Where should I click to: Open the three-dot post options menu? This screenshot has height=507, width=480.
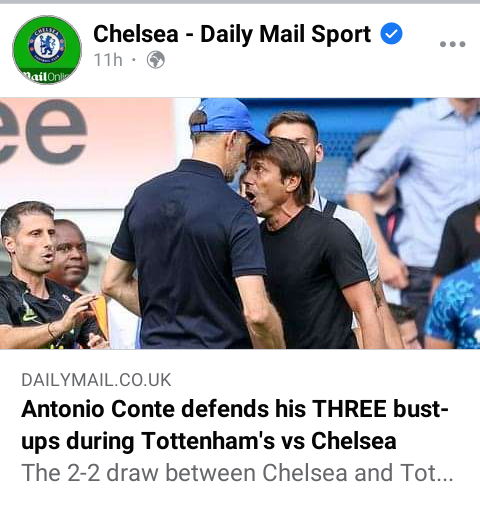point(452,44)
